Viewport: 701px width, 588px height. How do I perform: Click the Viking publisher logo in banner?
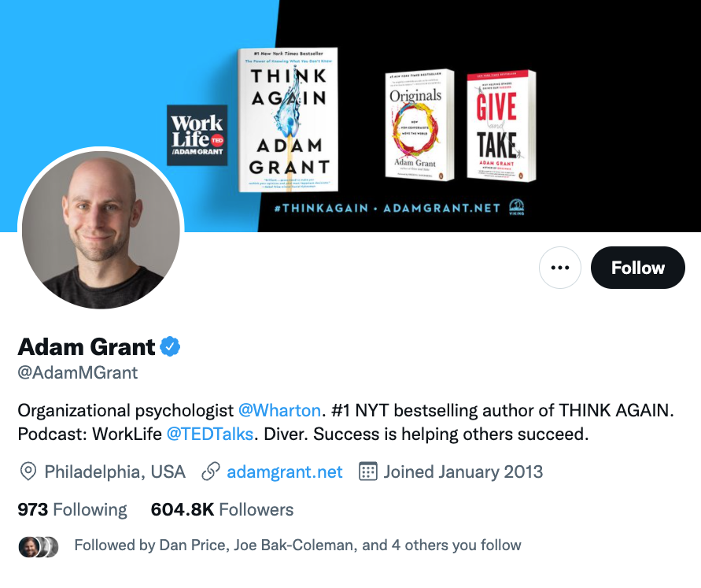[516, 208]
